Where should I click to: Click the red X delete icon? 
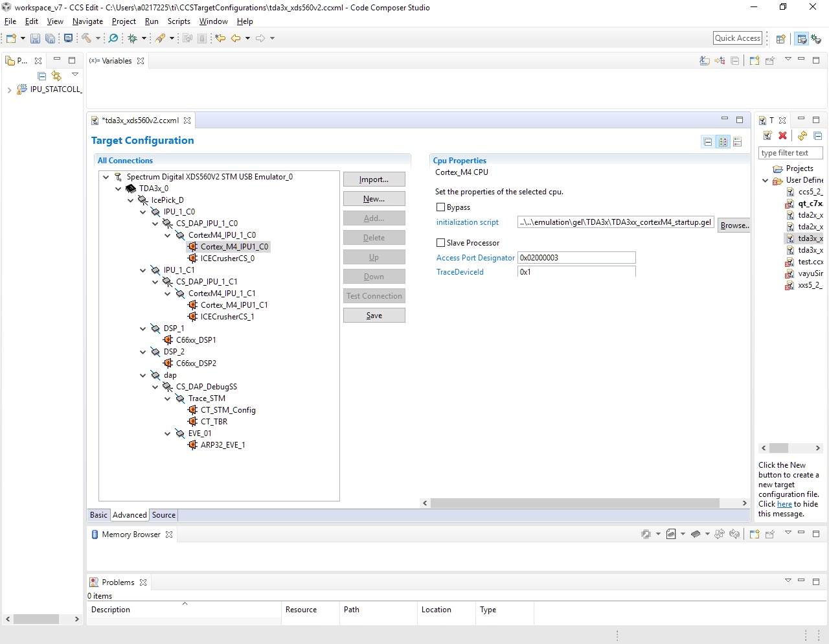pos(782,135)
